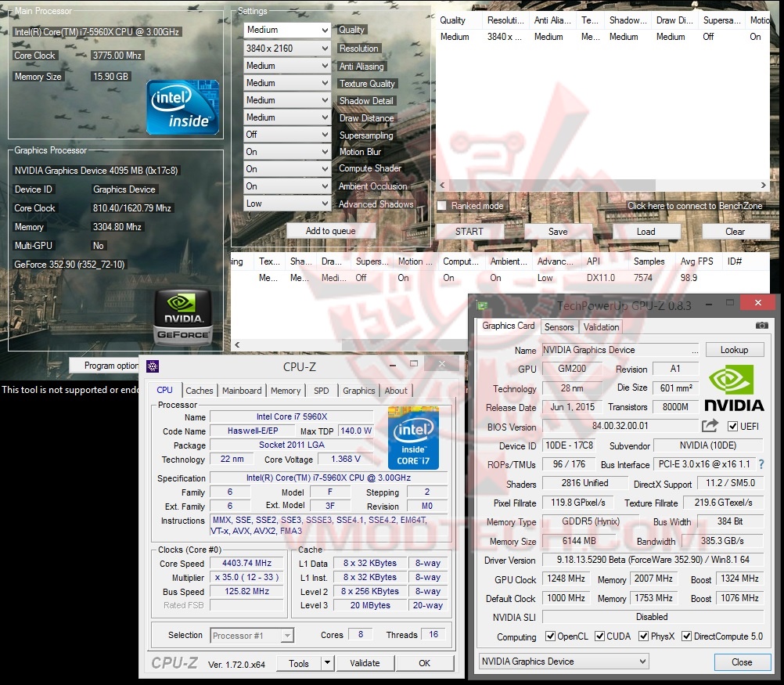Open the Ambient Occlusion dropdown
The width and height of the screenshot is (784, 685).
pos(287,186)
